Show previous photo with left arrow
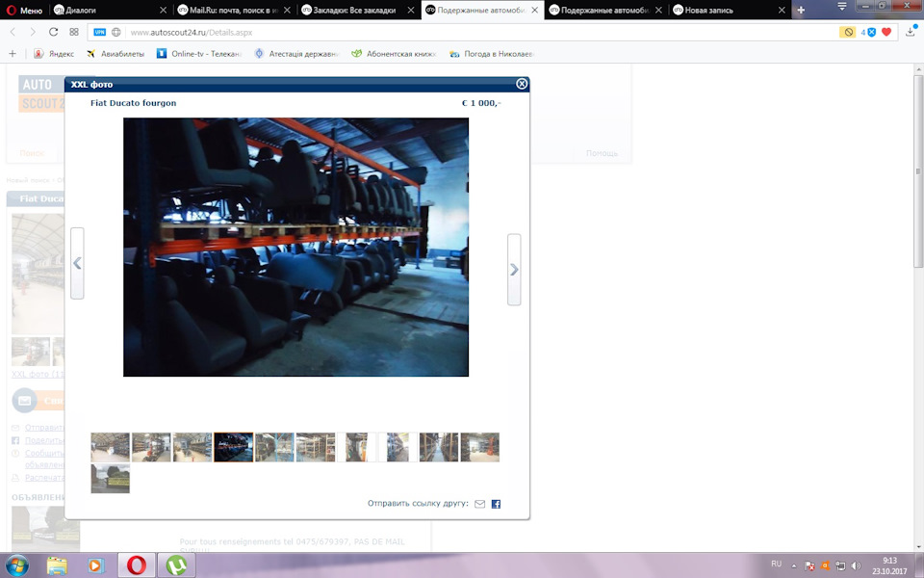The image size is (924, 578). (77, 263)
